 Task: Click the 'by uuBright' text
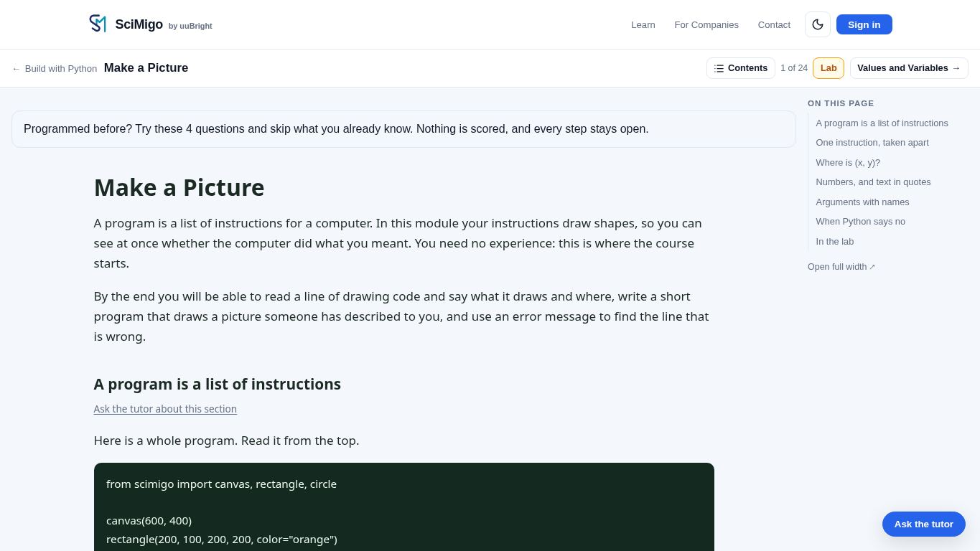coord(190,26)
